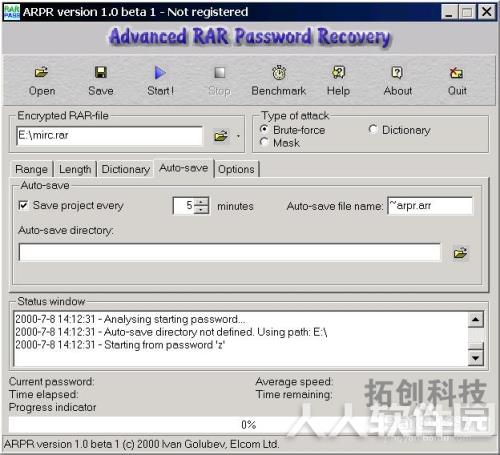Viewport: 500px width, 455px height.
Task: Click the ARPR title bar app icon
Action: tap(12, 12)
